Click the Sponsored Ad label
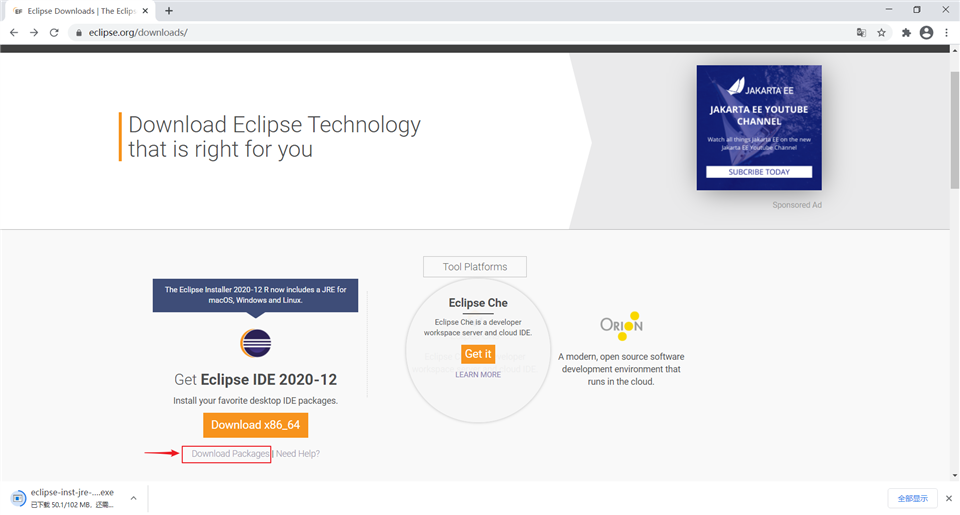This screenshot has width=960, height=515. [x=797, y=205]
